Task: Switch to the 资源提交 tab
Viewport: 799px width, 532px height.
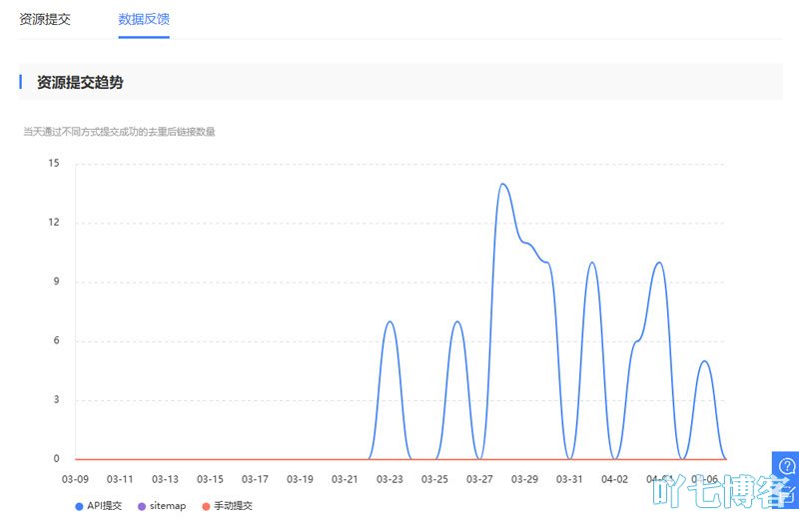Action: coord(45,19)
